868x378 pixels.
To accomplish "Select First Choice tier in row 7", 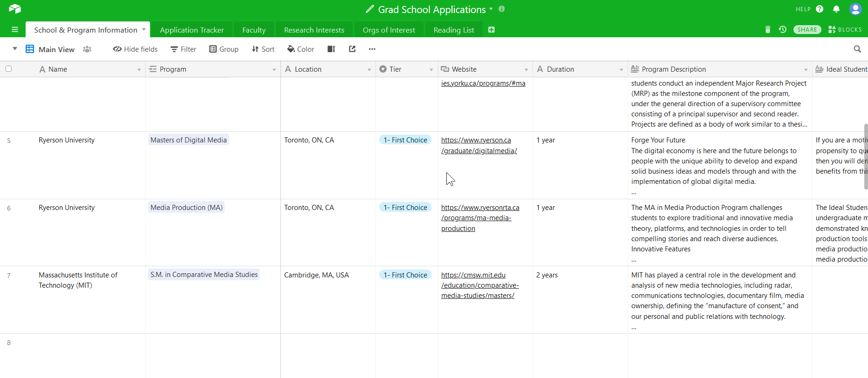I will point(405,275).
